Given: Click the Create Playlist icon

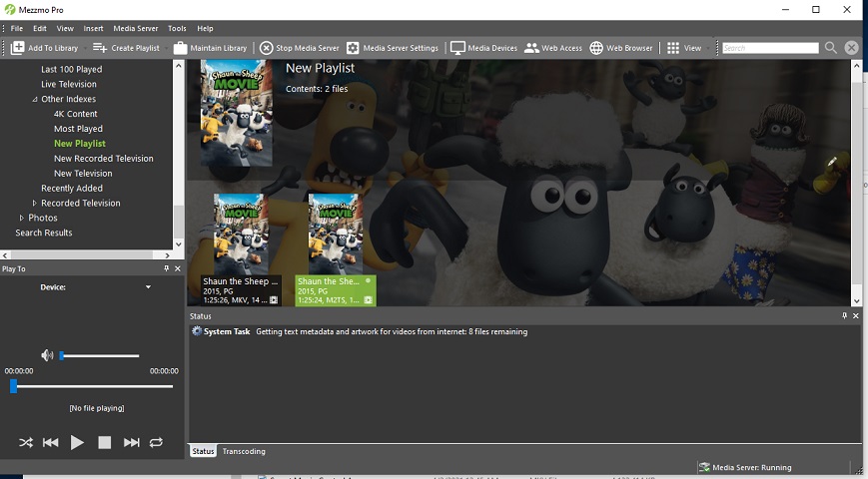Looking at the screenshot, I should tap(100, 48).
